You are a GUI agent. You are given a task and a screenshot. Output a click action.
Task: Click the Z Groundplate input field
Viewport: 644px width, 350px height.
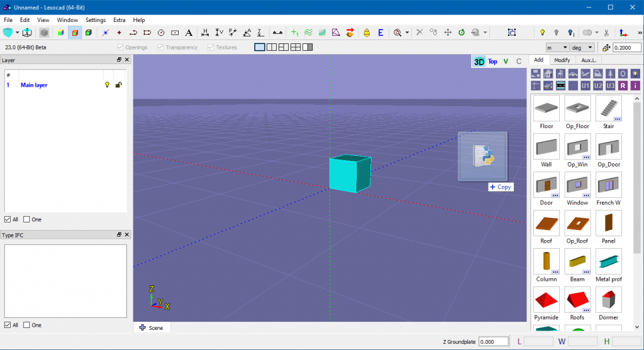pyautogui.click(x=494, y=341)
